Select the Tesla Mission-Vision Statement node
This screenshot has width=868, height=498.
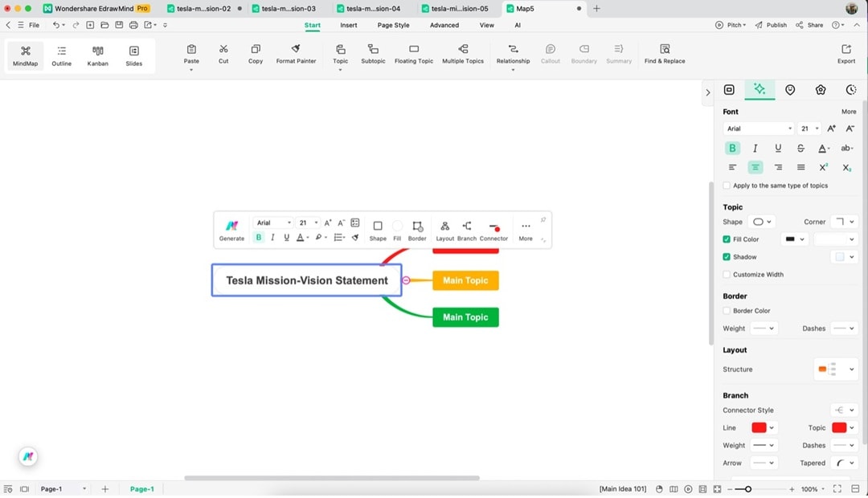click(307, 280)
